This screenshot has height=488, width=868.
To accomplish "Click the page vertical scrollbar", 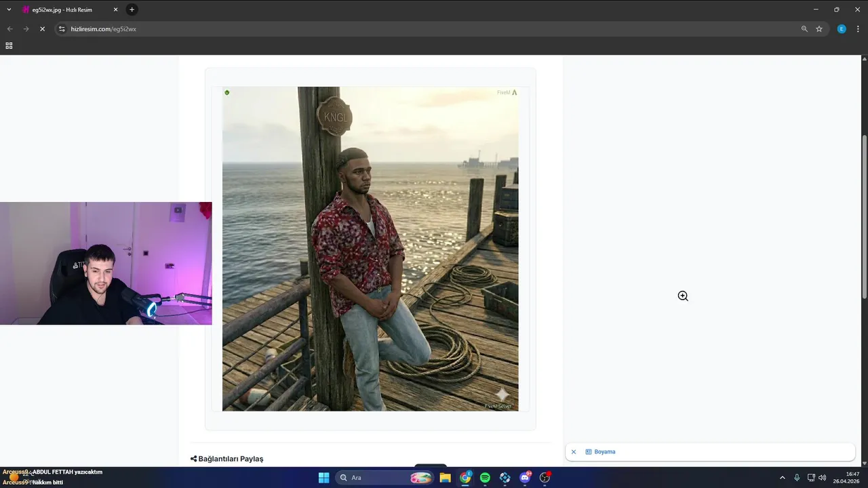I will pyautogui.click(x=864, y=217).
